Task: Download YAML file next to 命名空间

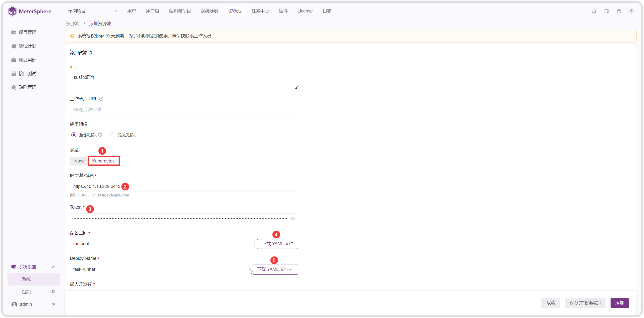Action: click(x=278, y=244)
